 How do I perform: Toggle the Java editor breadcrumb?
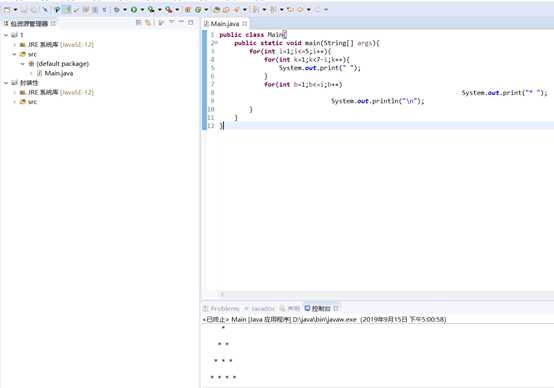coord(57,10)
